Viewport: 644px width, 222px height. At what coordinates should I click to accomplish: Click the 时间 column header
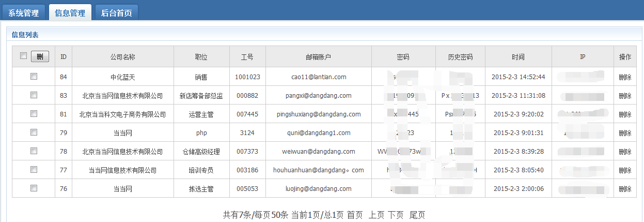(519, 57)
